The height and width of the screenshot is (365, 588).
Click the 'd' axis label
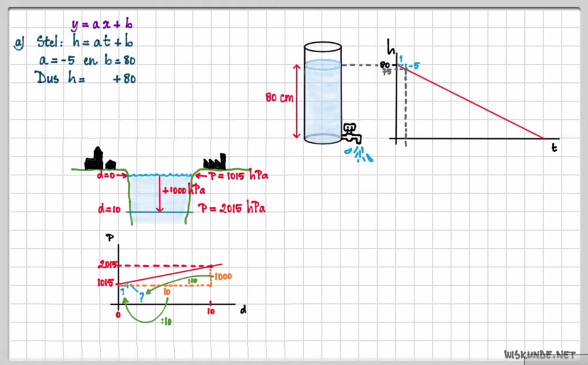243,310
